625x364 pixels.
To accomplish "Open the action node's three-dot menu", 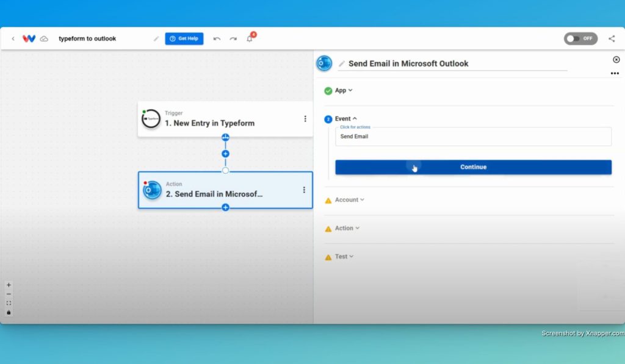I will point(304,190).
